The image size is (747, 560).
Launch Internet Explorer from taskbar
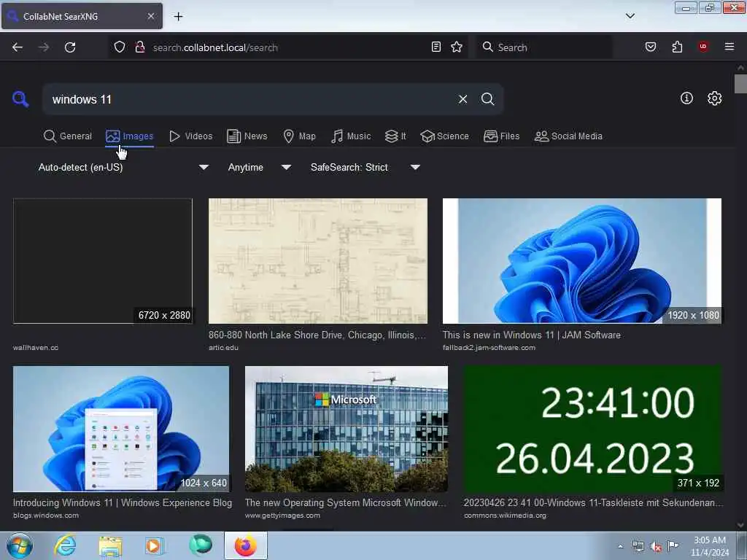click(x=65, y=545)
